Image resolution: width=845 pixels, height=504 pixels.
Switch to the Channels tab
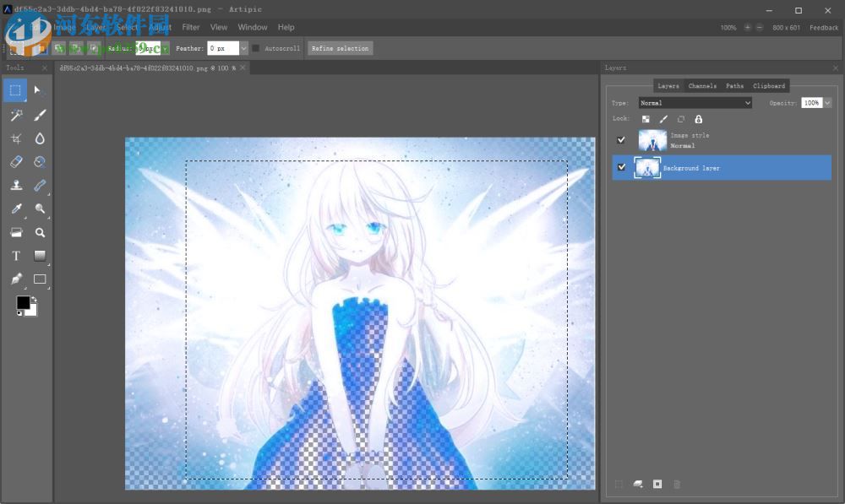point(701,85)
